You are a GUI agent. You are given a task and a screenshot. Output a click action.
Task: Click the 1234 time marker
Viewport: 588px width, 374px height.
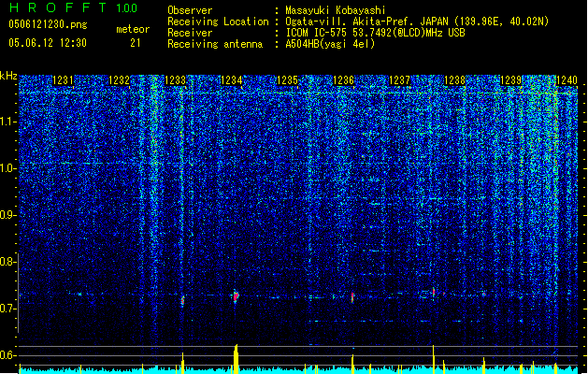point(232,80)
